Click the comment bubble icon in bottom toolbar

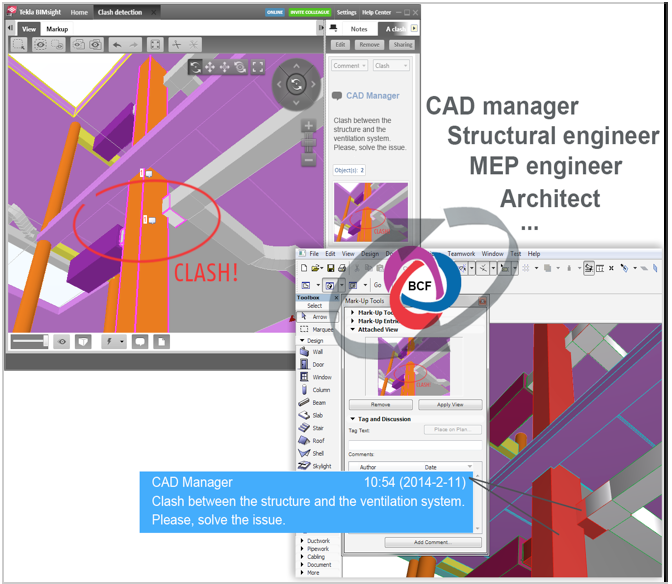click(x=140, y=341)
